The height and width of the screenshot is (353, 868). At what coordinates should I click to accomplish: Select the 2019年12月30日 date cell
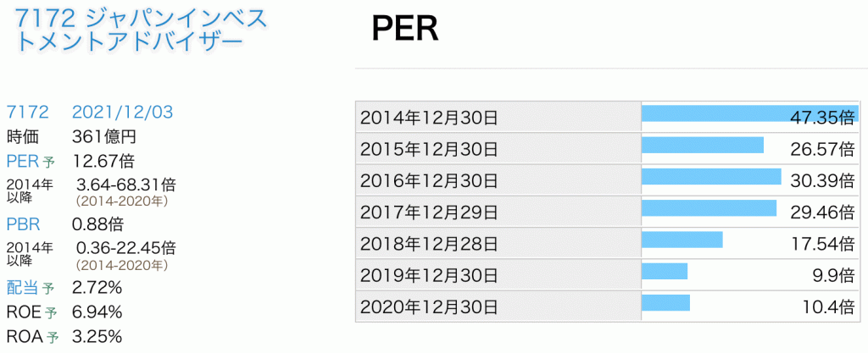coord(429,275)
